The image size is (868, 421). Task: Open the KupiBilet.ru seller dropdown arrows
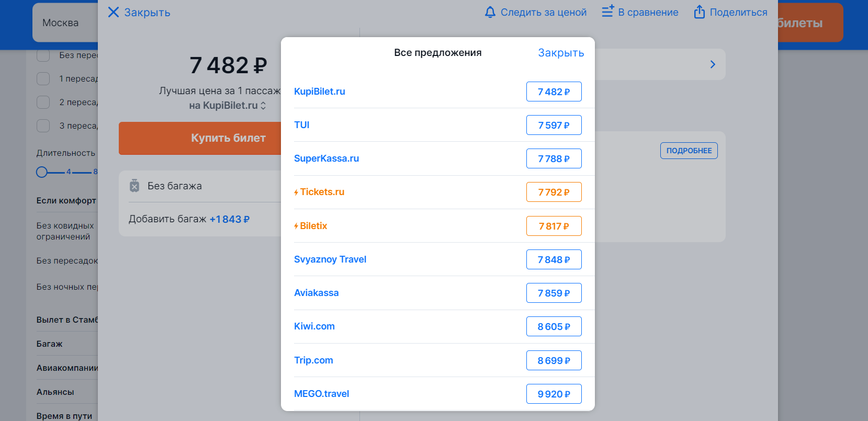[263, 106]
